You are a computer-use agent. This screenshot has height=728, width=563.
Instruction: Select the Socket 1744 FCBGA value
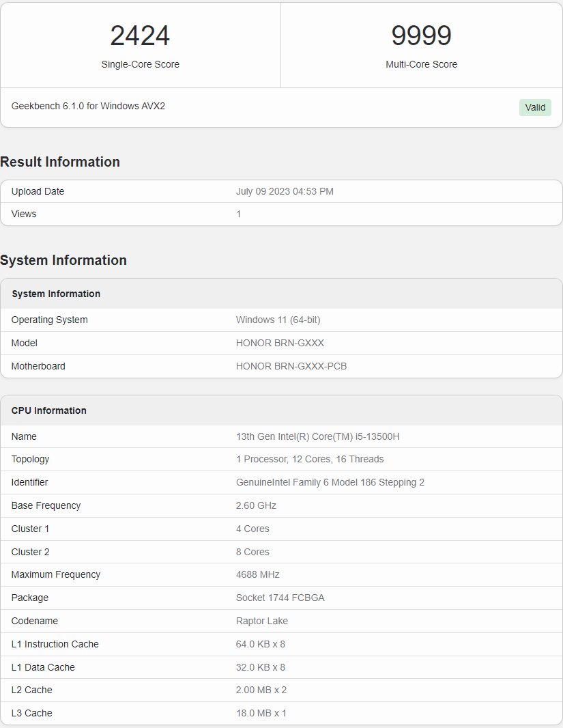coord(280,598)
